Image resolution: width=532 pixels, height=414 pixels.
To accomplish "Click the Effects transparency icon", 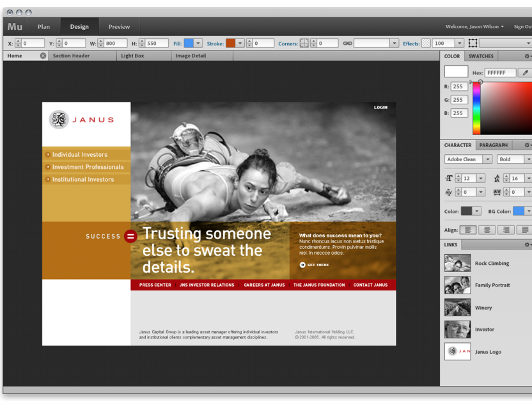I will tap(426, 44).
